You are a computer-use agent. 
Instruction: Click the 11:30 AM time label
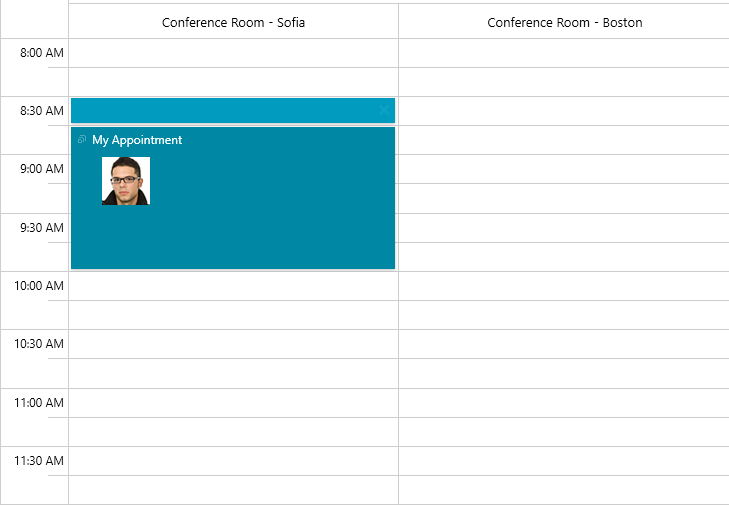point(40,461)
